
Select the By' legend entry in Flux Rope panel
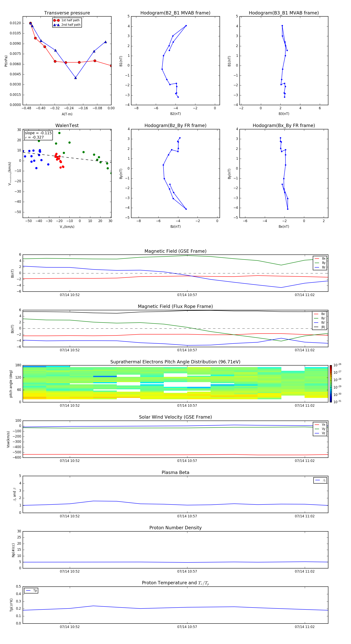pos(320,318)
